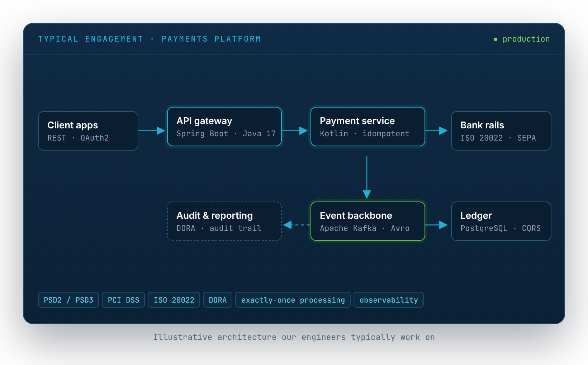Click the PSD2 / PSD3 tag
The height and width of the screenshot is (365, 588).
click(x=68, y=300)
